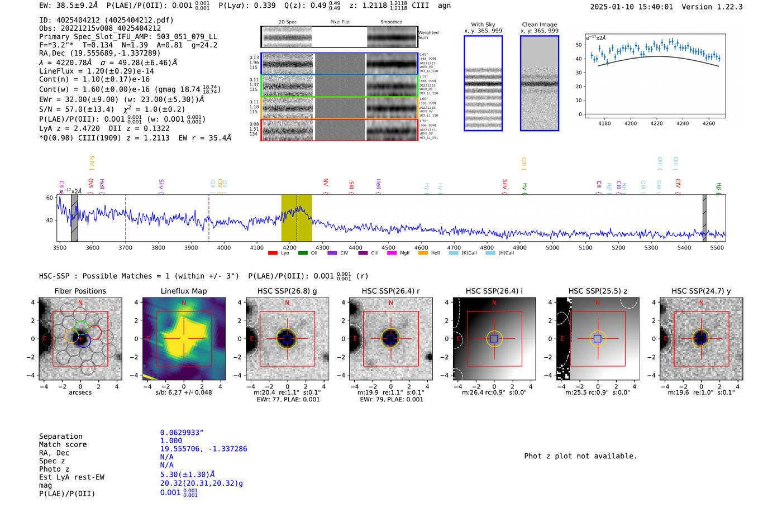Select the magenta MgII legend swatch
Screen dimensions: 782x532
tap(392, 253)
